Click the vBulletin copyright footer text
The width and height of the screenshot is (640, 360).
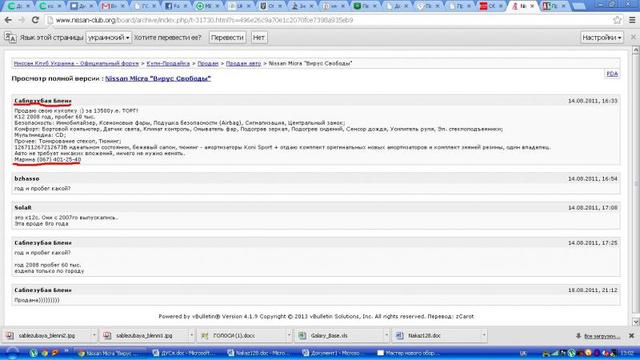point(316,316)
